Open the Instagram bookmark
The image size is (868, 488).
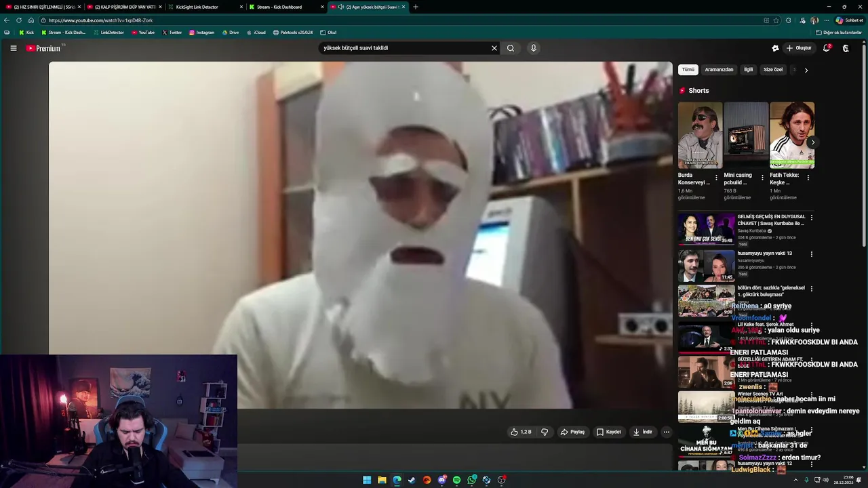[201, 33]
